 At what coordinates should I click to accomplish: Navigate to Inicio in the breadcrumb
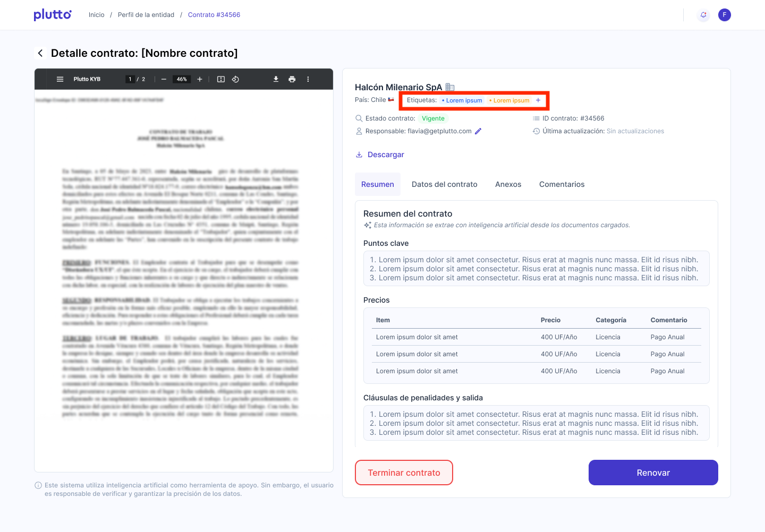tap(97, 15)
